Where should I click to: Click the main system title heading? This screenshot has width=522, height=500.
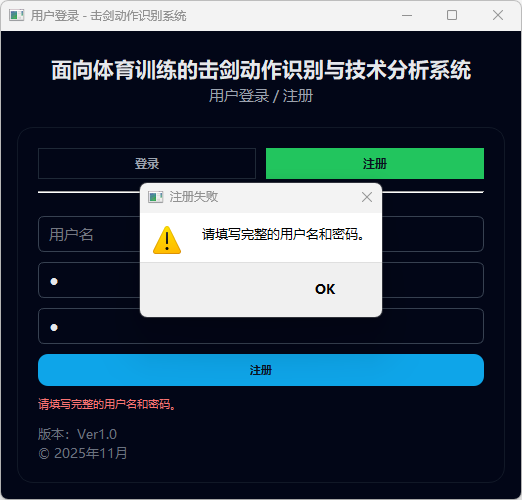click(x=261, y=70)
